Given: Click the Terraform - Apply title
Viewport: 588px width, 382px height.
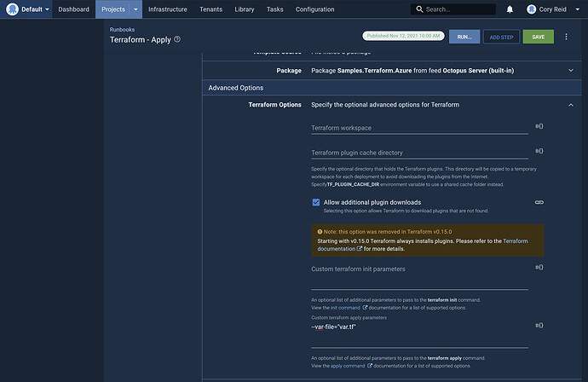Looking at the screenshot, I should click(141, 40).
